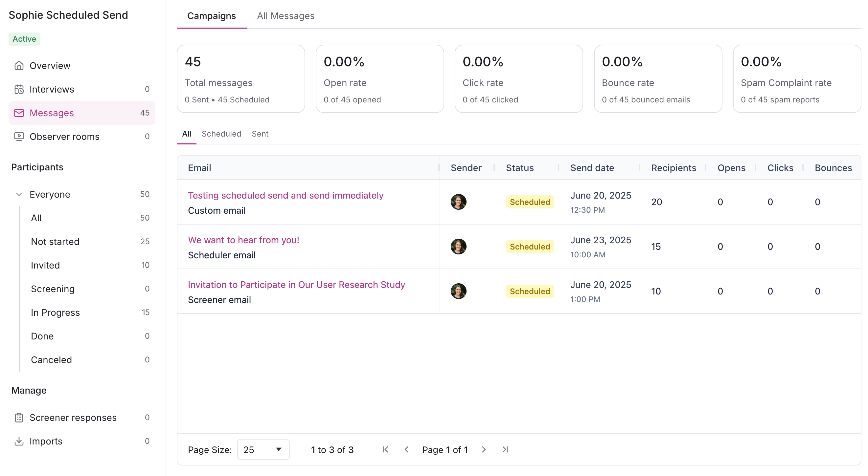Click the previous page arrow
The height and width of the screenshot is (476, 868).
[407, 449]
